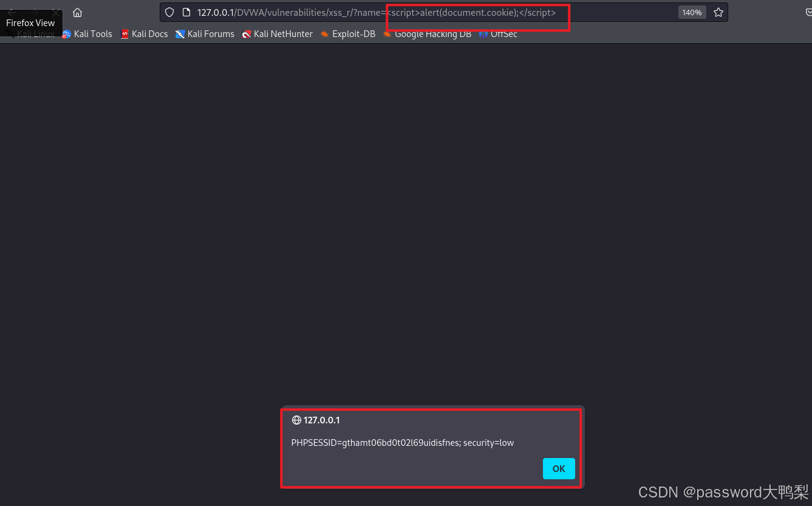812x506 pixels.
Task: Open the Kali Forums bookmark
Action: click(x=205, y=34)
